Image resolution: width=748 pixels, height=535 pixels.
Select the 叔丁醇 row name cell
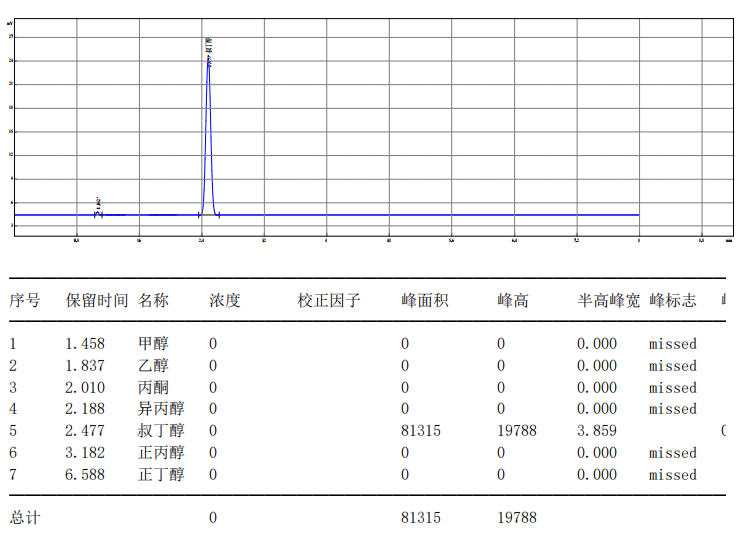161,431
